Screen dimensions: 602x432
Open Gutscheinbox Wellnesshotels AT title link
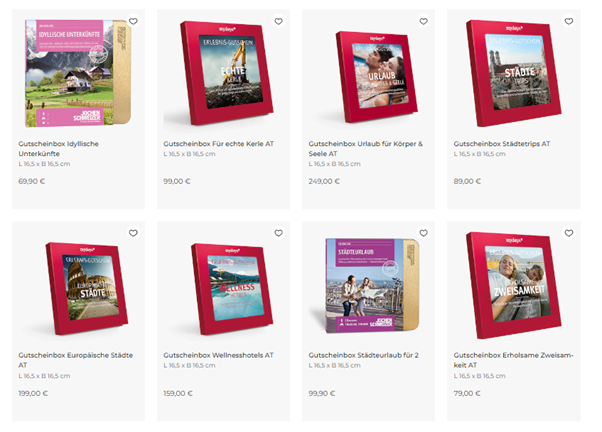[x=218, y=355]
